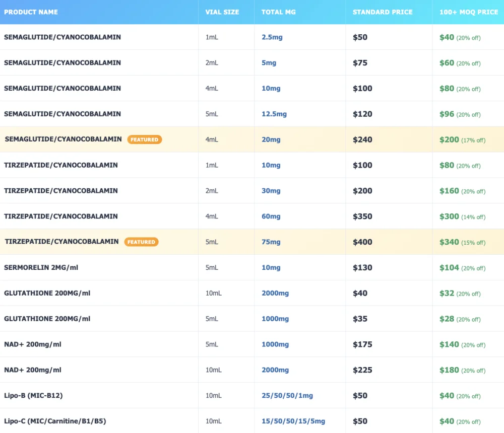Image resolution: width=504 pixels, height=433 pixels.
Task: Click the PRODUCT NAME column header
Action: coord(31,12)
